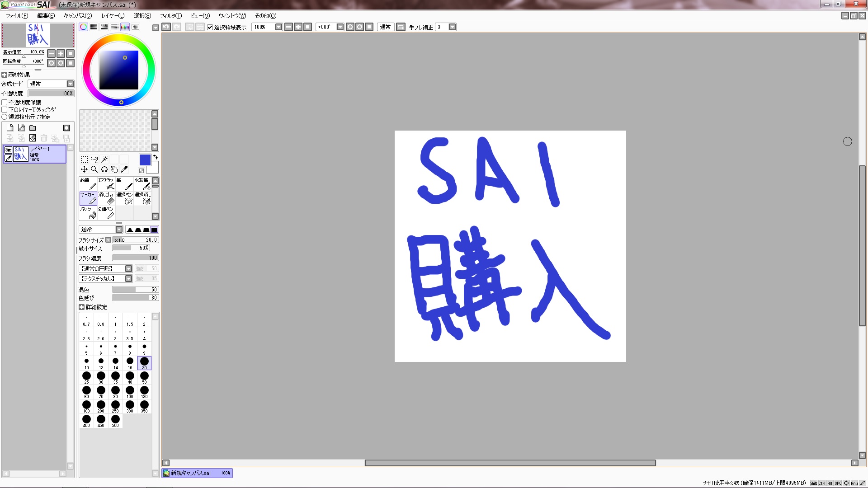Screen dimensions: 868x488
Task: Expand the 詳細設定 advanced settings
Action: pyautogui.click(x=81, y=307)
